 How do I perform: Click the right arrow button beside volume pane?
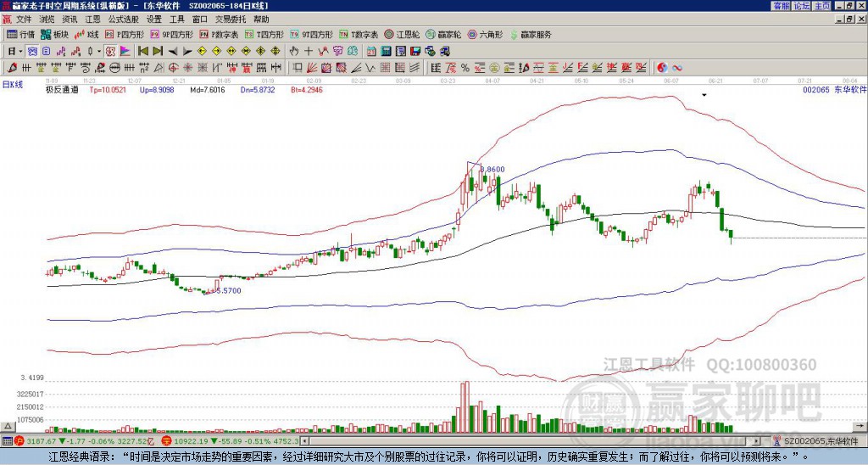pyautogui.click(x=860, y=426)
